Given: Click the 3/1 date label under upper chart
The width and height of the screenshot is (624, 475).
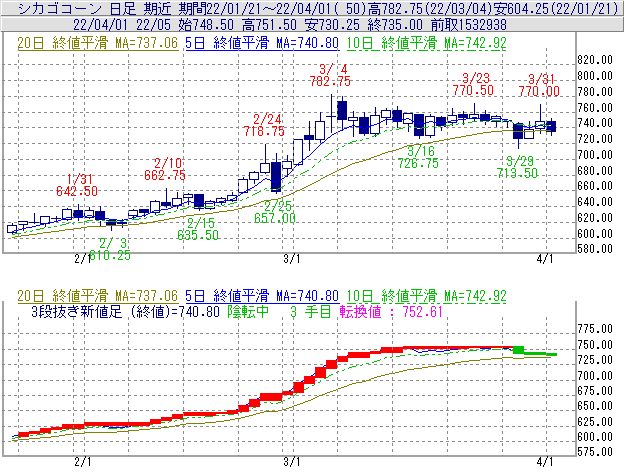Looking at the screenshot, I should [292, 259].
